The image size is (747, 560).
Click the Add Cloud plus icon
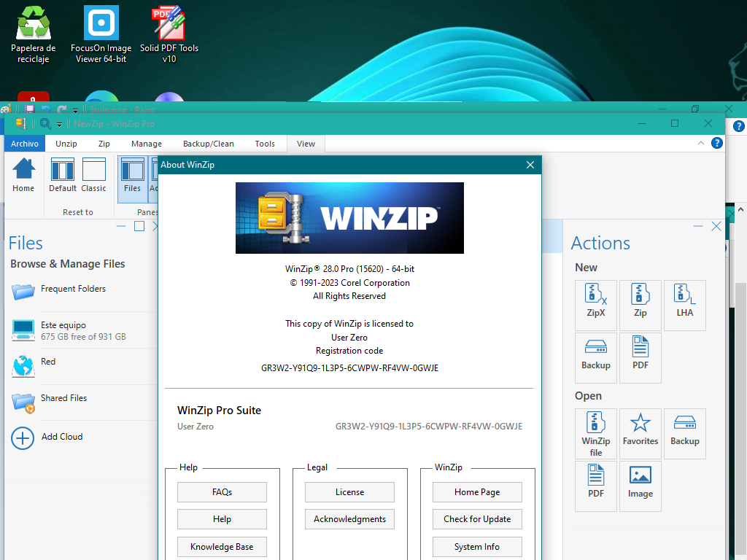pyautogui.click(x=23, y=438)
